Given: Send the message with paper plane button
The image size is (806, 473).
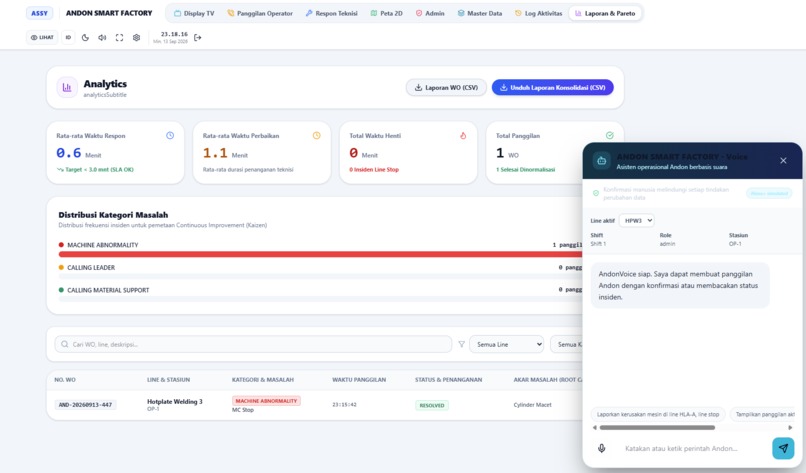Looking at the screenshot, I should (x=783, y=448).
